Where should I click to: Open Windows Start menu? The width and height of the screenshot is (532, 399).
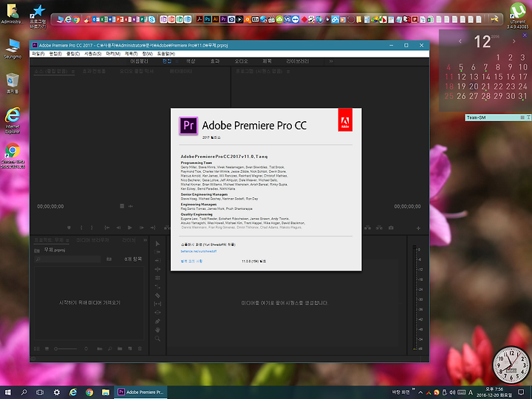7,392
